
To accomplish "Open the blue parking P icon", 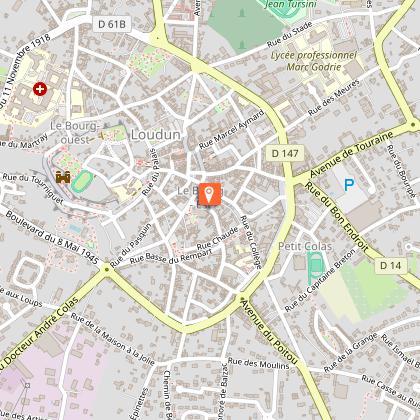I will pos(349,185).
